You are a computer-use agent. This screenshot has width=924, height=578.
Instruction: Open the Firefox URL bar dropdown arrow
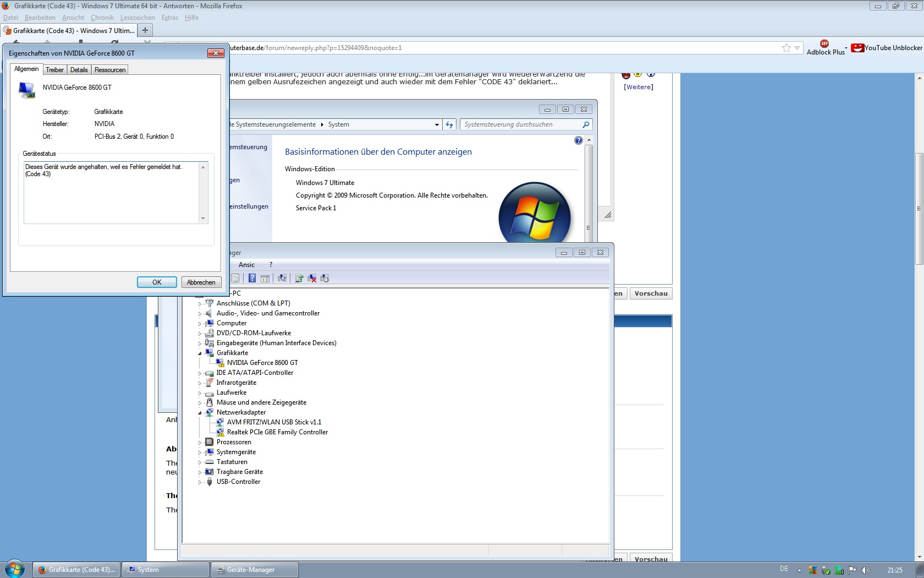click(x=797, y=48)
